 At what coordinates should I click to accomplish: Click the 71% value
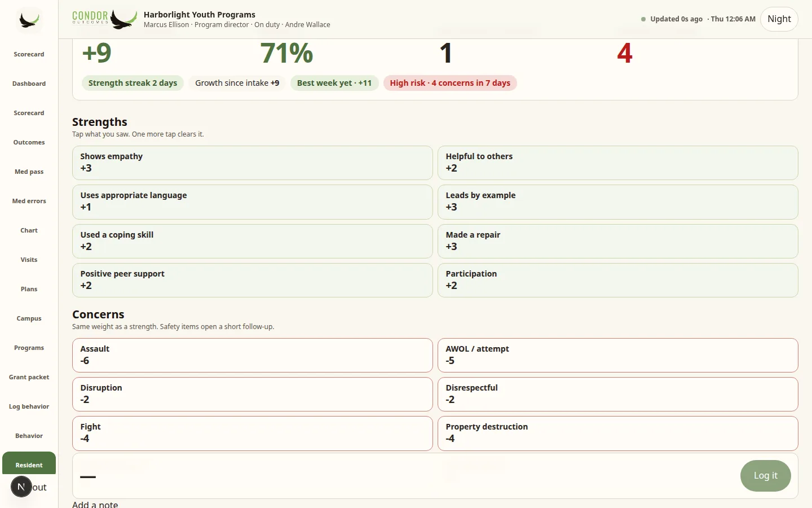click(x=286, y=54)
